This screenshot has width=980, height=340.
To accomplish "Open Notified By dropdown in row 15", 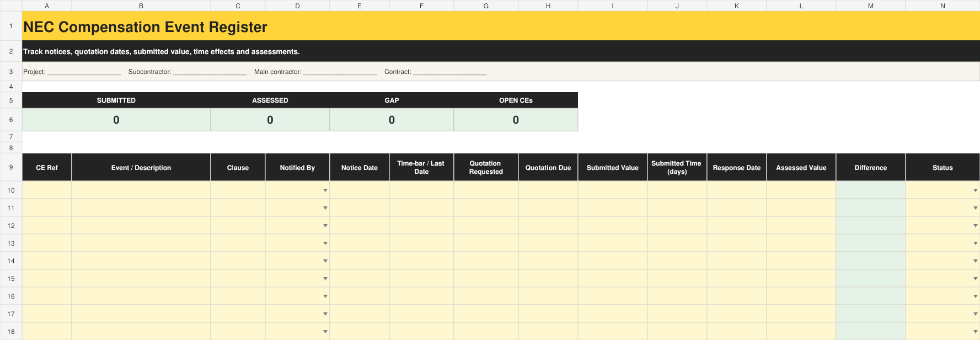I will pyautogui.click(x=325, y=279).
